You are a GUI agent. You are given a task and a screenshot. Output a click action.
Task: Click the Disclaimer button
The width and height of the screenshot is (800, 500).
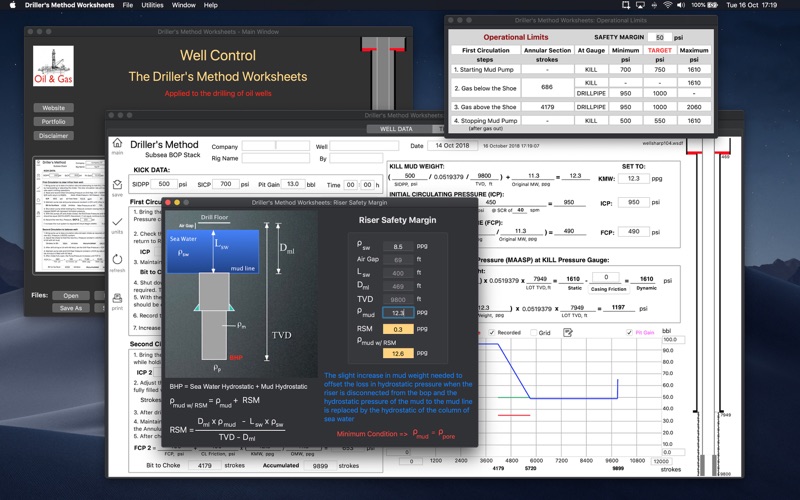point(54,136)
